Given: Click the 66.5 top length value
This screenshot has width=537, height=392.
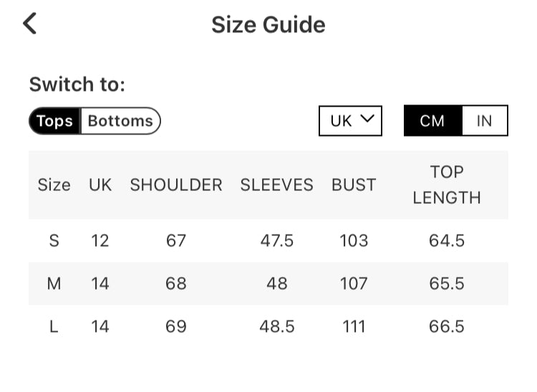Looking at the screenshot, I should tap(447, 326).
